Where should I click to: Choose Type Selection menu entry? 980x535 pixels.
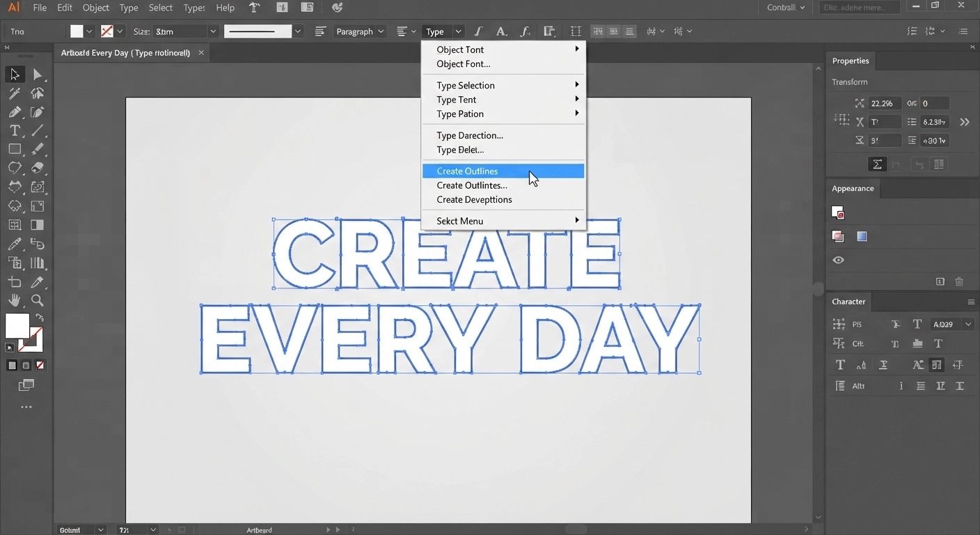point(504,85)
